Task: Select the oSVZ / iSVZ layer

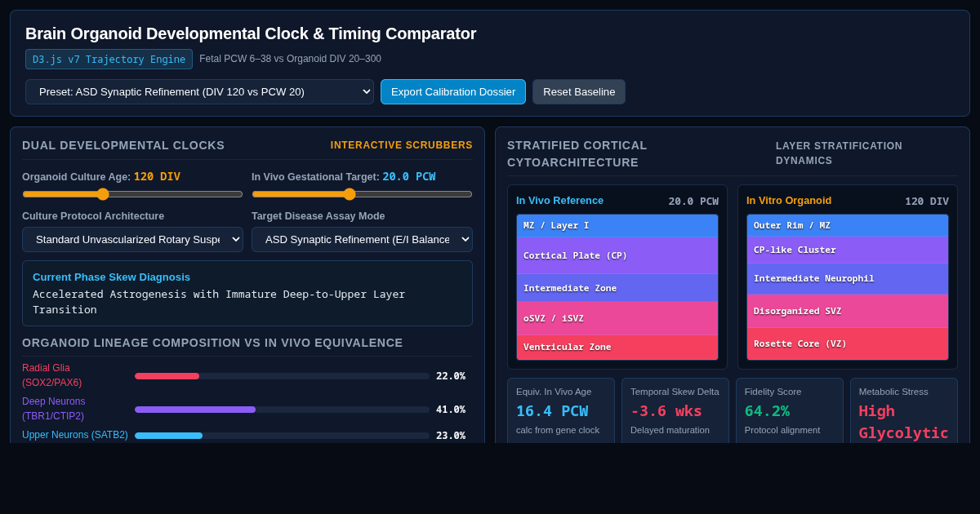Action: pos(617,318)
